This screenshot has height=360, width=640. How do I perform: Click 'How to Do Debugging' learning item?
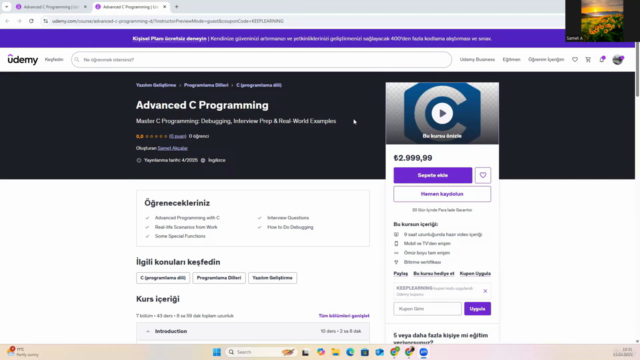[290, 227]
